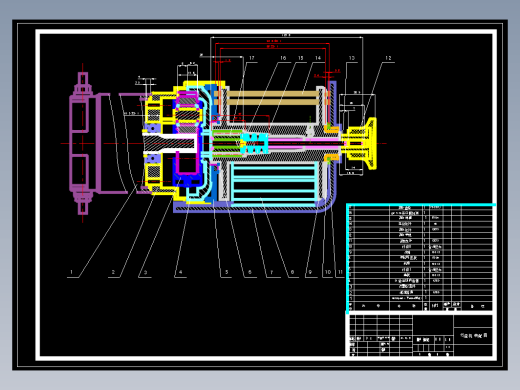This screenshot has width=520, height=390.
Task: Click part callout number 7
Action: 272,272
